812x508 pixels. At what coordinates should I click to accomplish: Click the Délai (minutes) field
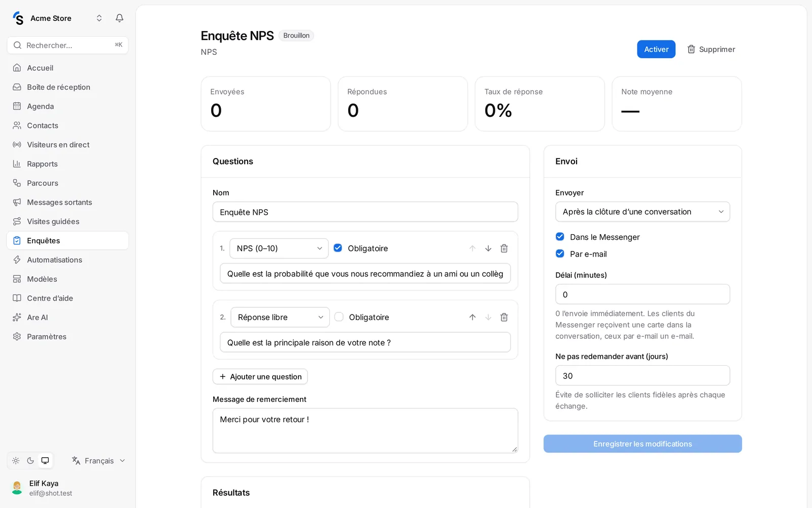(x=642, y=294)
